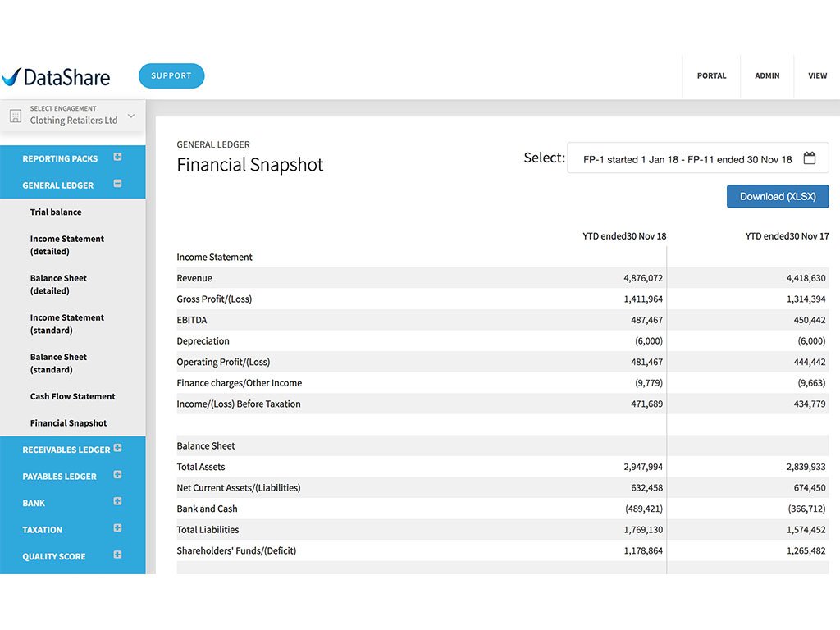Click the EBITDA value 487,467
The height and width of the screenshot is (630, 840).
coord(646,320)
